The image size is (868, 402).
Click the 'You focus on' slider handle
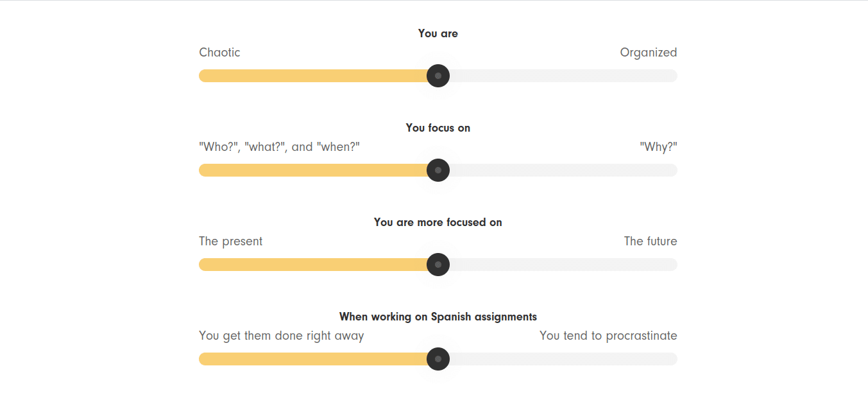438,170
